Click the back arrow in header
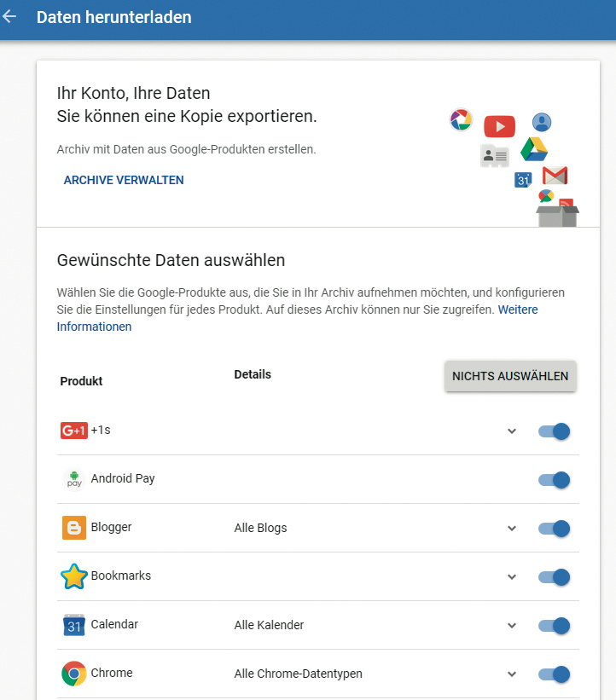616x700 pixels. 10,17
